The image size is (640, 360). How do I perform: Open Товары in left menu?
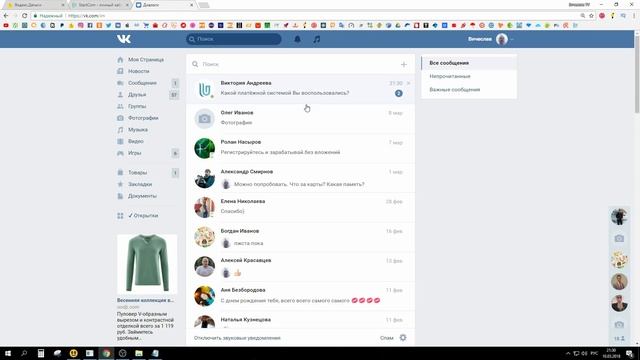(137, 173)
